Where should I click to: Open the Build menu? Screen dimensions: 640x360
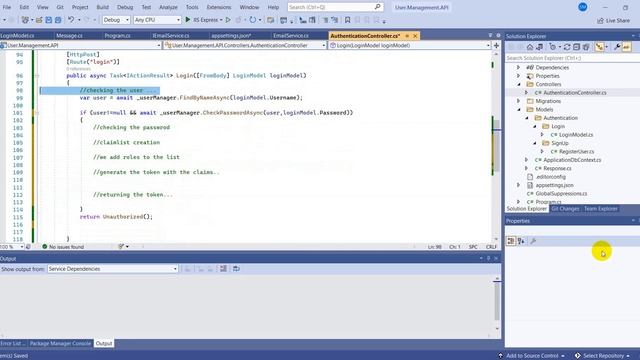coord(102,7)
